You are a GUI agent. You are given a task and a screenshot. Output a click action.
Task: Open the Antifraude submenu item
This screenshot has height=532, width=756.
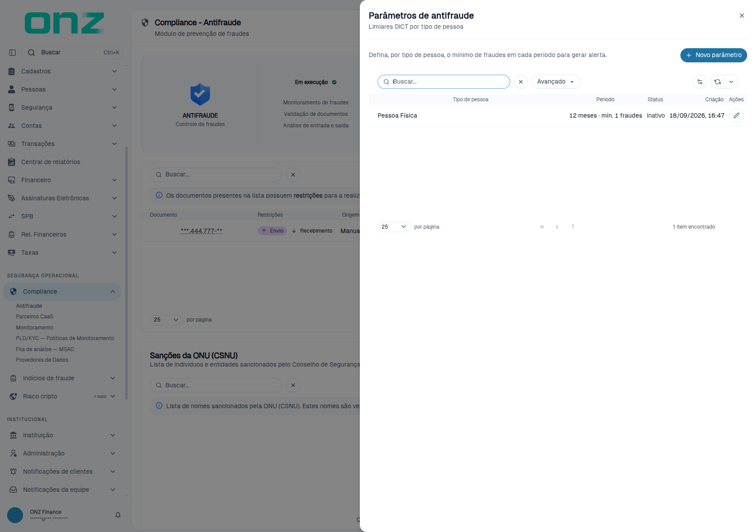tap(29, 306)
